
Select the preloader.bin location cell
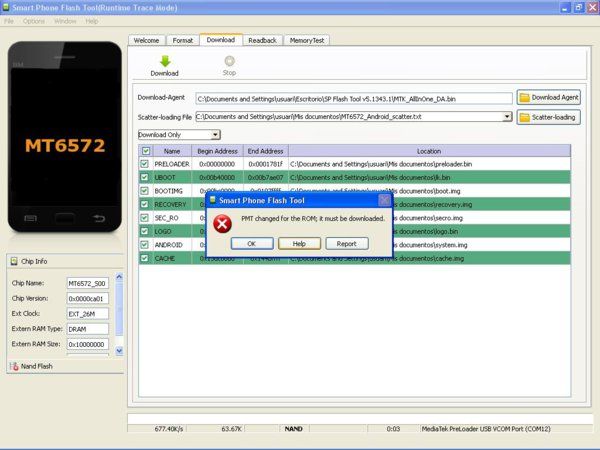429,164
